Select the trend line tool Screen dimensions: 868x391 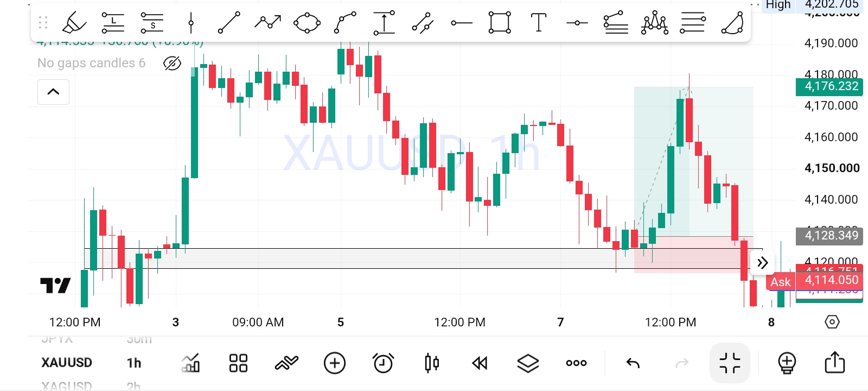tap(229, 23)
